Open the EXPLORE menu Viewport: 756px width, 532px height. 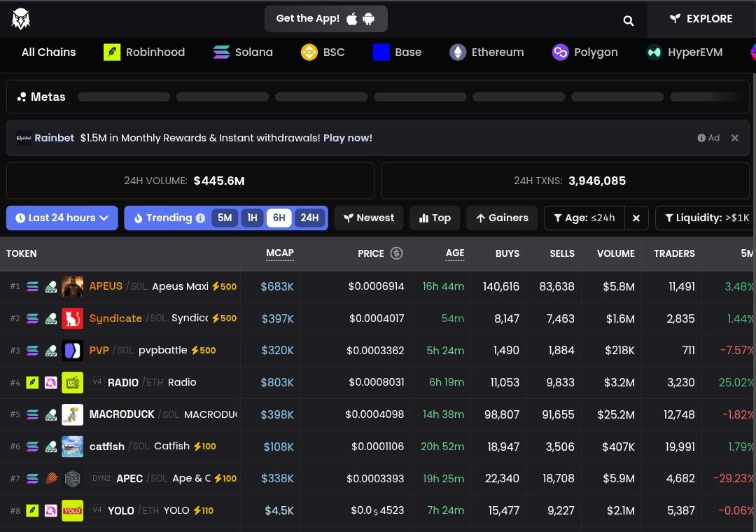point(701,19)
